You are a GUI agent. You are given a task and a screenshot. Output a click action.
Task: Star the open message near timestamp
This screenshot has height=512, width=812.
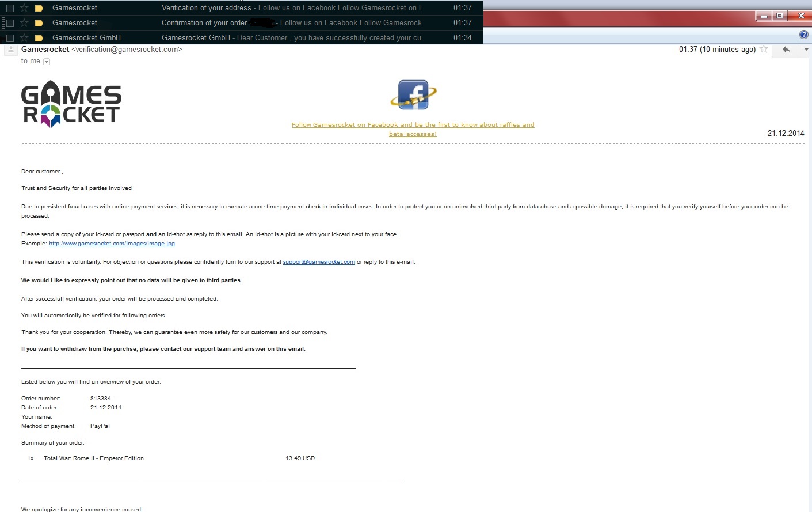[x=764, y=50]
